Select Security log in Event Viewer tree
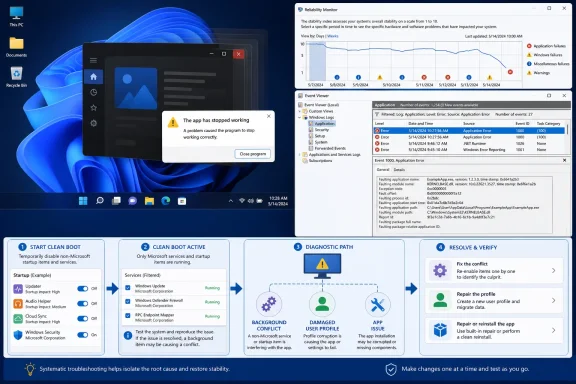 pos(319,130)
